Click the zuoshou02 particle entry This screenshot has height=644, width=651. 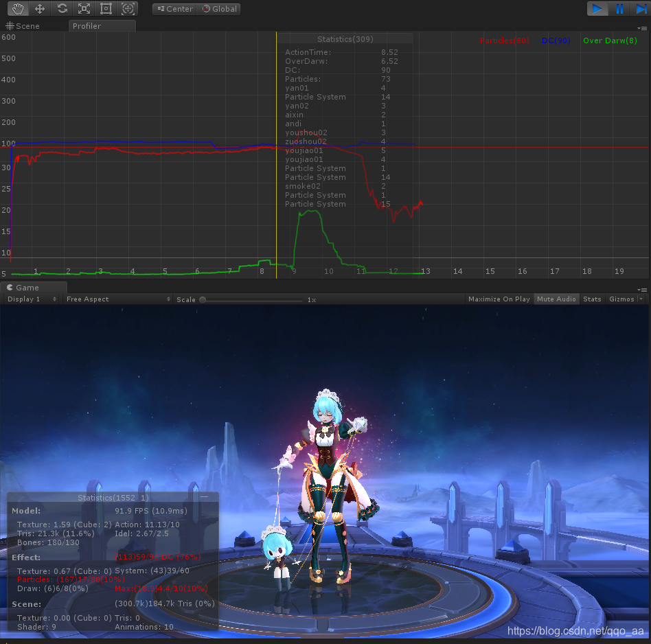click(x=336, y=141)
